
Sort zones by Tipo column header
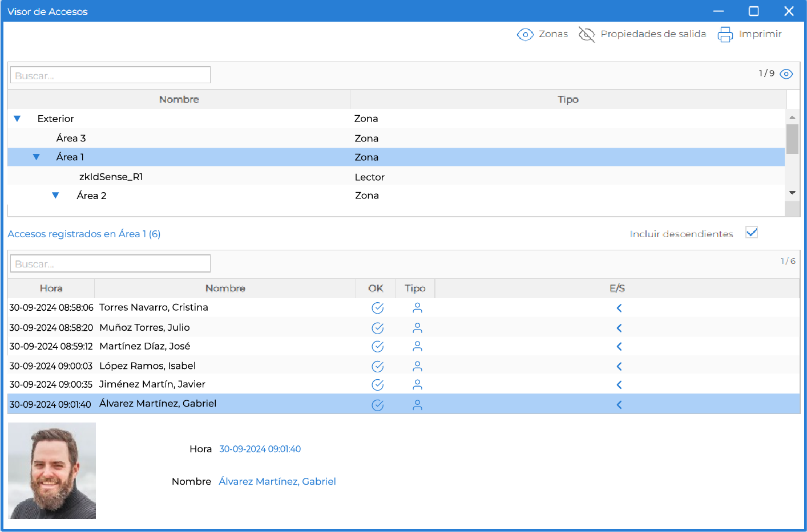[568, 99]
